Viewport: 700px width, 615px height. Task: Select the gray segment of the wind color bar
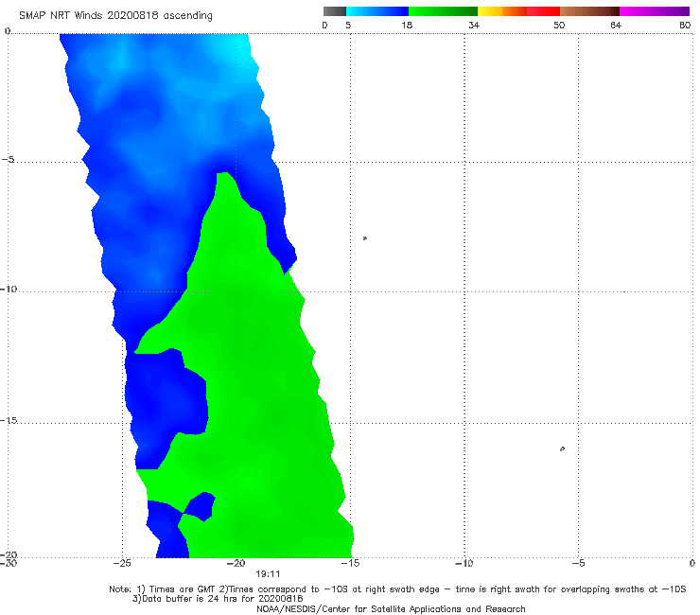click(335, 11)
